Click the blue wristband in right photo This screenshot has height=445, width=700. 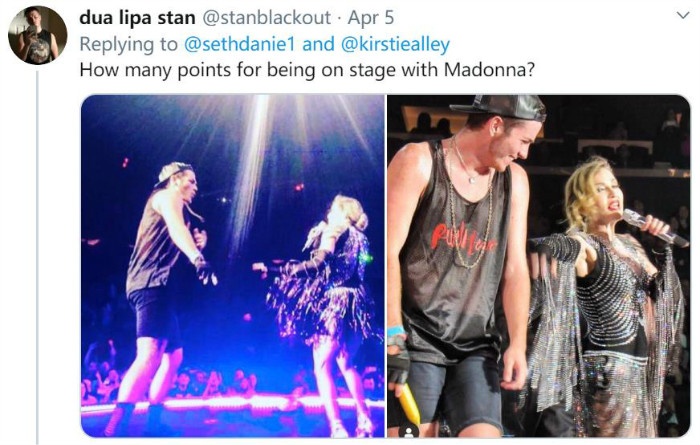pos(396,331)
